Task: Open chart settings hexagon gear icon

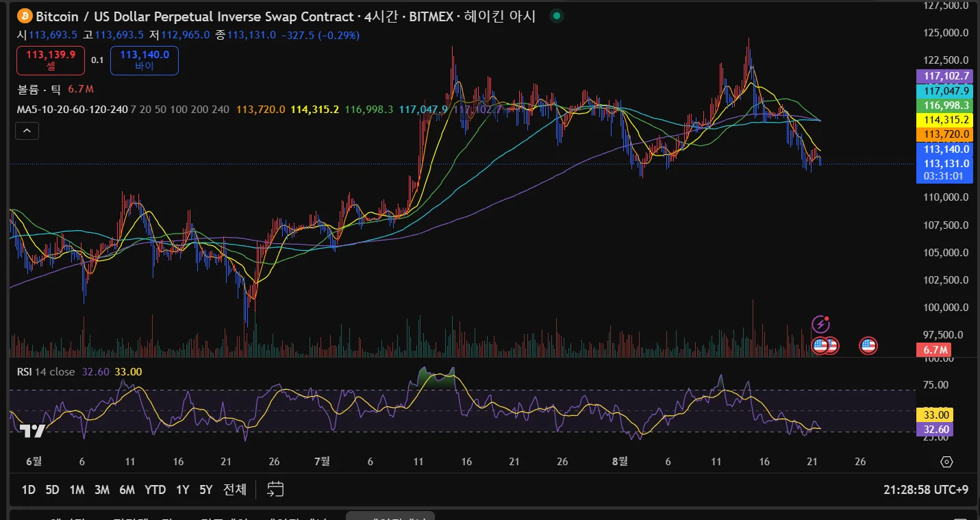Action: point(946,462)
